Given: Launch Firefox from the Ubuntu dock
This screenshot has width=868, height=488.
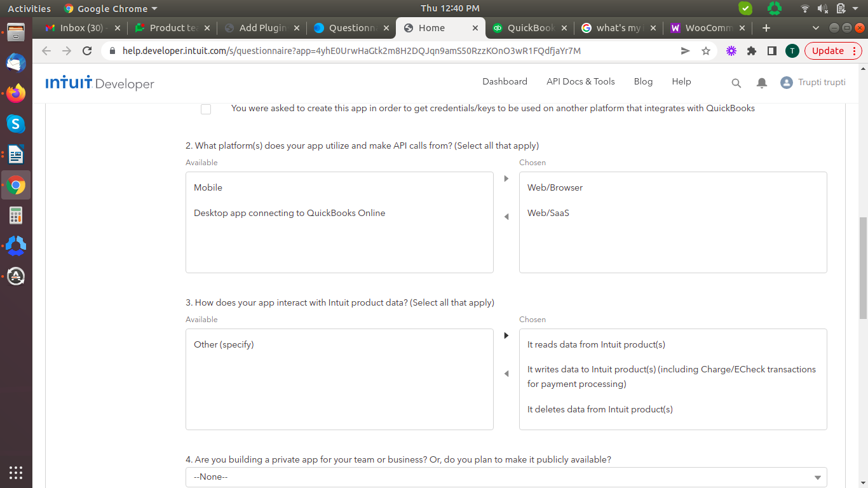Looking at the screenshot, I should tap(16, 93).
